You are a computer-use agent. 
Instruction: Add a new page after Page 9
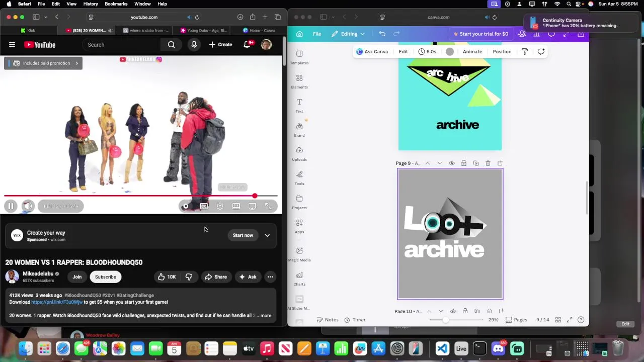pos(500,163)
